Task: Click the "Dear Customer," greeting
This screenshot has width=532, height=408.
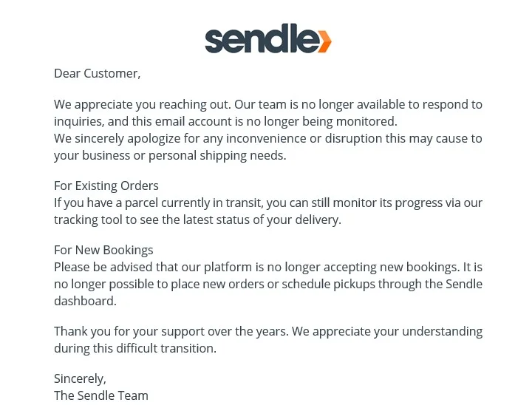Action: click(x=97, y=73)
